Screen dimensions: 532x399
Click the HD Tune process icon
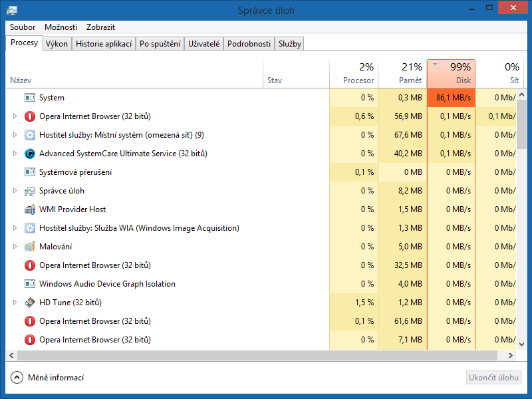click(x=29, y=303)
